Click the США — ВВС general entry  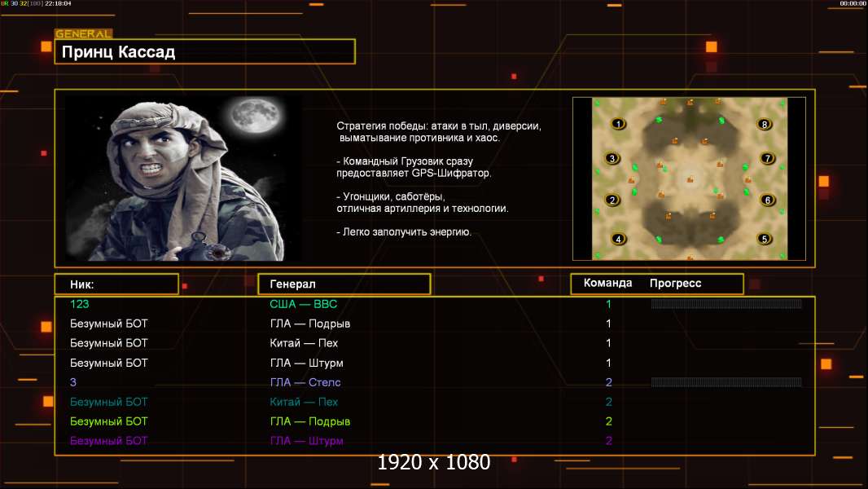pos(303,304)
